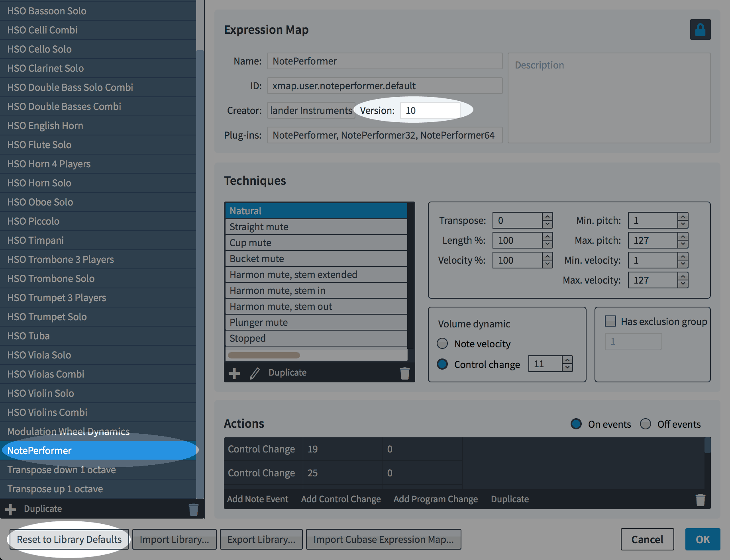
Task: Click the pencil edit technique icon
Action: coord(255,373)
